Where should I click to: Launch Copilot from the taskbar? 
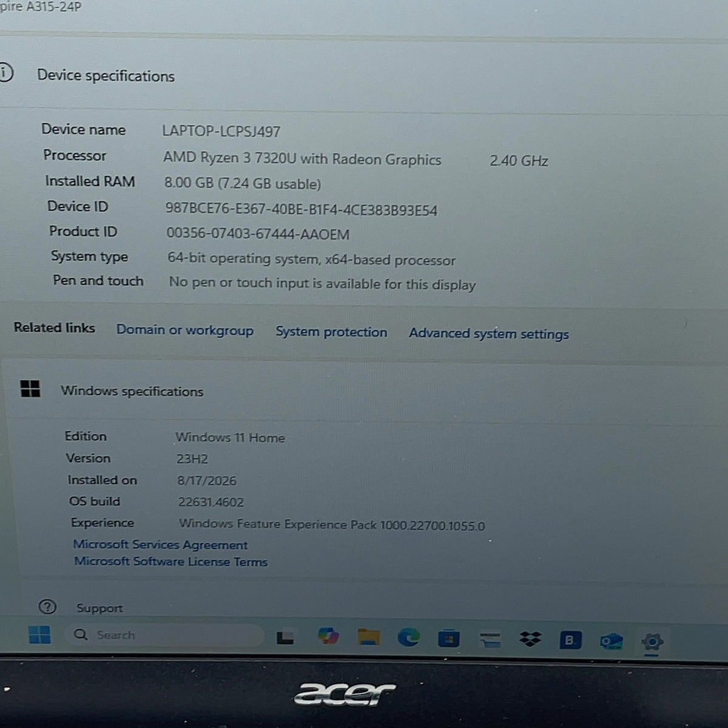point(328,636)
